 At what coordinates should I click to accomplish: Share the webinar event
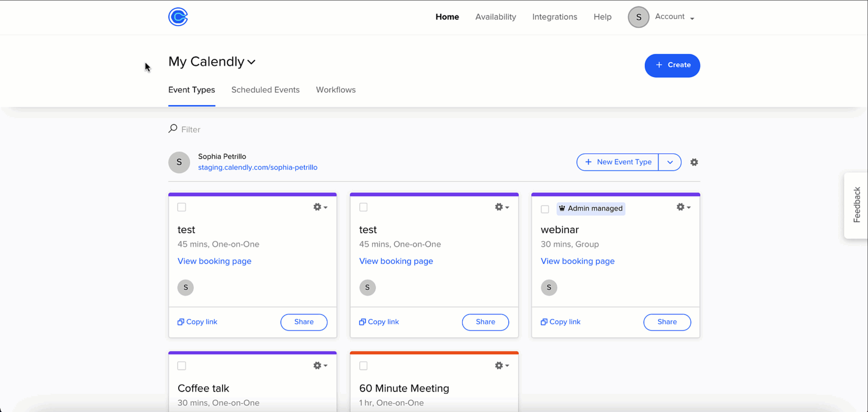pos(667,322)
